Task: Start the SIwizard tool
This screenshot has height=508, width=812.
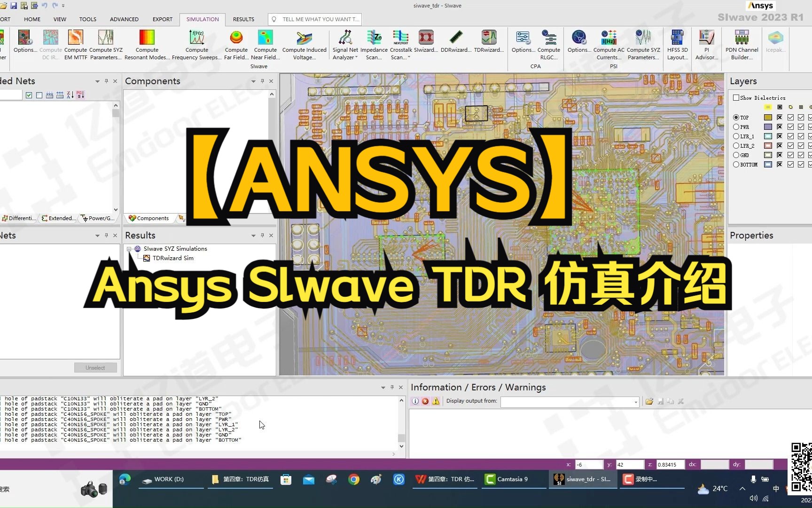Action: (x=426, y=42)
